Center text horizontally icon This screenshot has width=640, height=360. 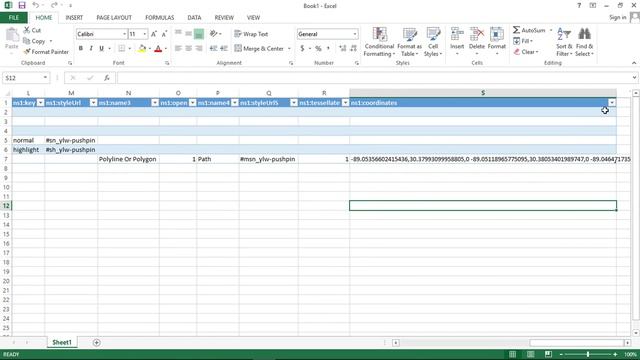[189, 49]
